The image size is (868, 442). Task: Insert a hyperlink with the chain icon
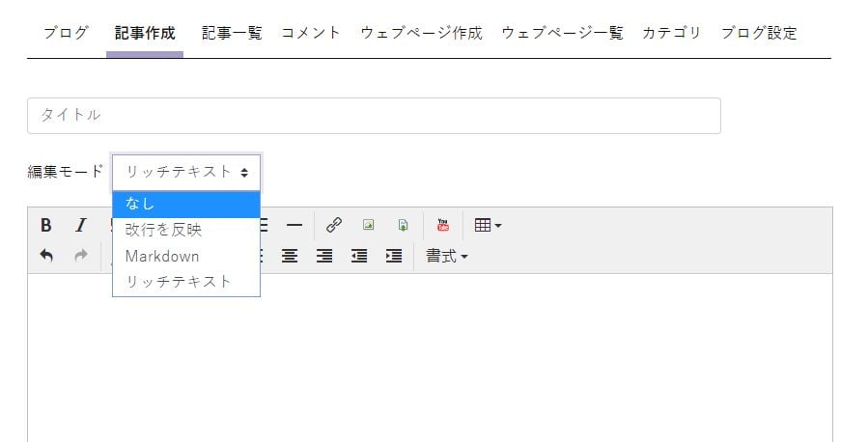click(x=334, y=225)
